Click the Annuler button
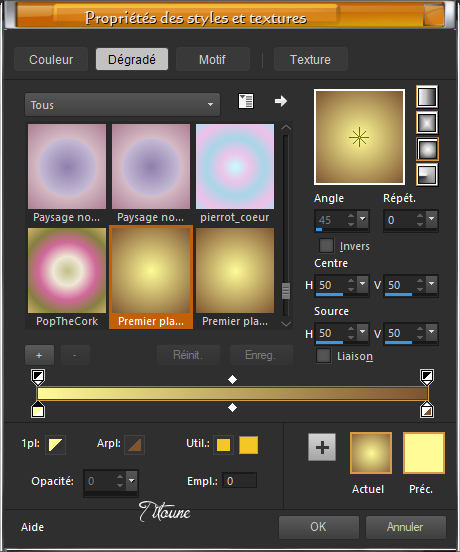The image size is (460, 552). (x=405, y=527)
